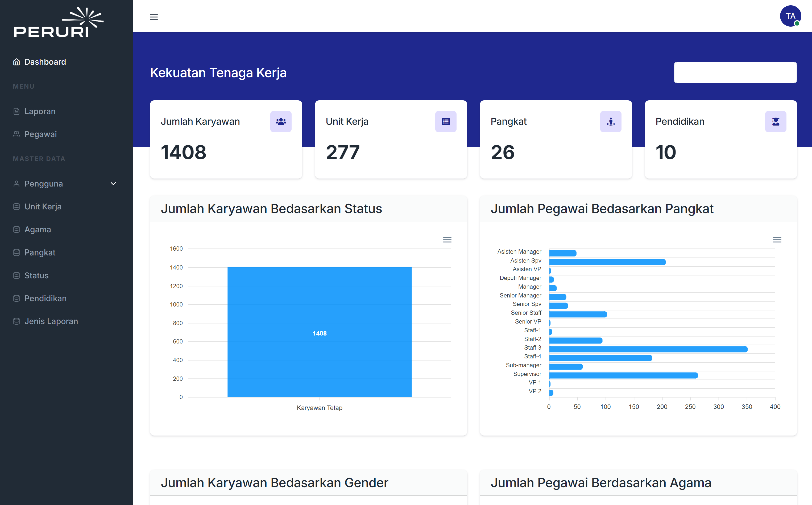Viewport: 812px width, 505px height.
Task: Click the sidebar Pendidikan database icon
Action: tap(16, 298)
